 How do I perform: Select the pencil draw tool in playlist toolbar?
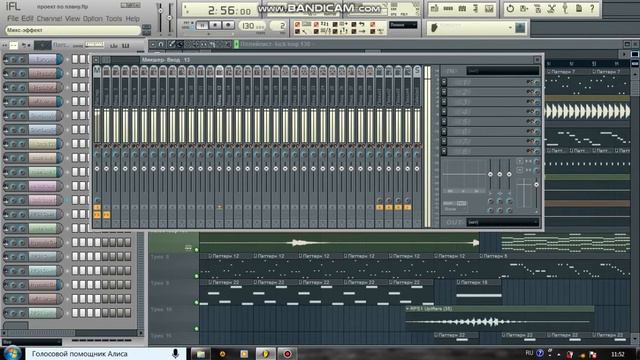coord(171,44)
